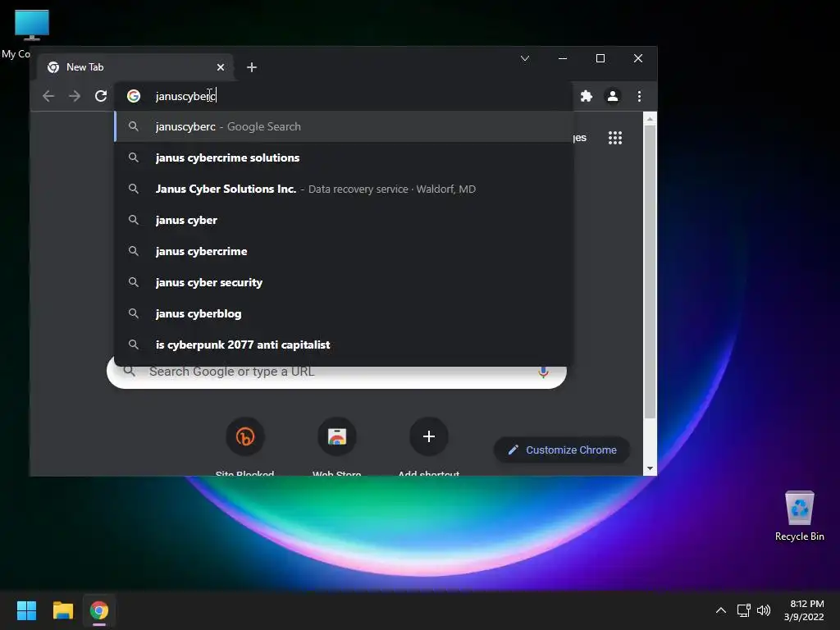Open the Extensions puzzle icon
Viewport: 840px width, 630px height.
tap(586, 96)
